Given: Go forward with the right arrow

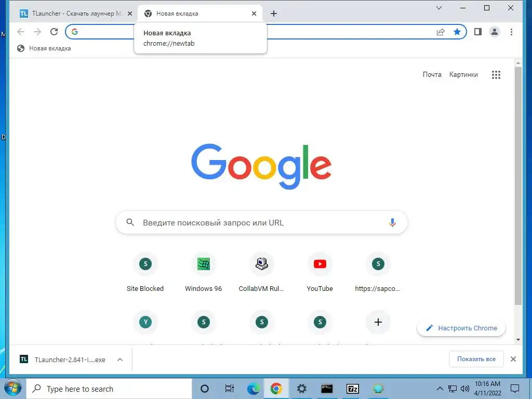Looking at the screenshot, I should pos(37,32).
